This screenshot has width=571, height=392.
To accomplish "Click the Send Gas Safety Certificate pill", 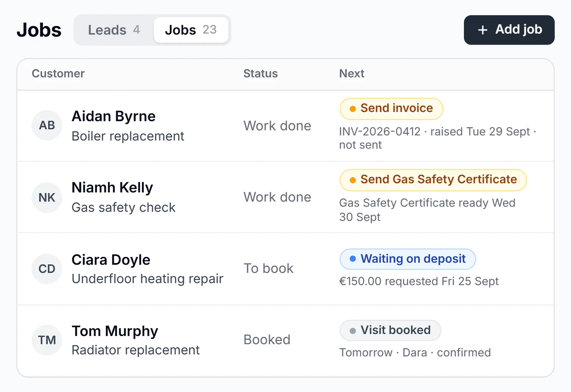I will pyautogui.click(x=433, y=180).
